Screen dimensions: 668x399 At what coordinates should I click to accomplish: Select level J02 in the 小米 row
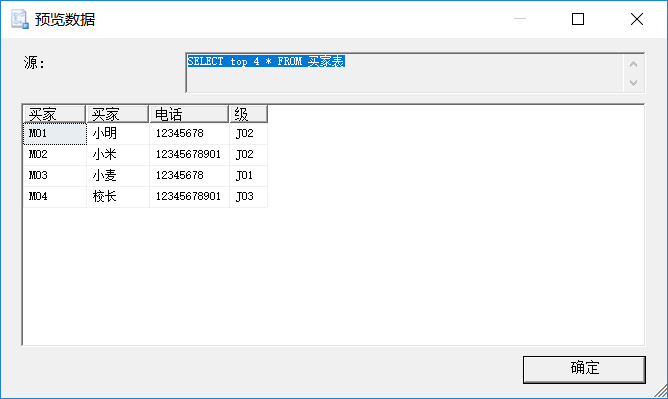[x=248, y=155]
